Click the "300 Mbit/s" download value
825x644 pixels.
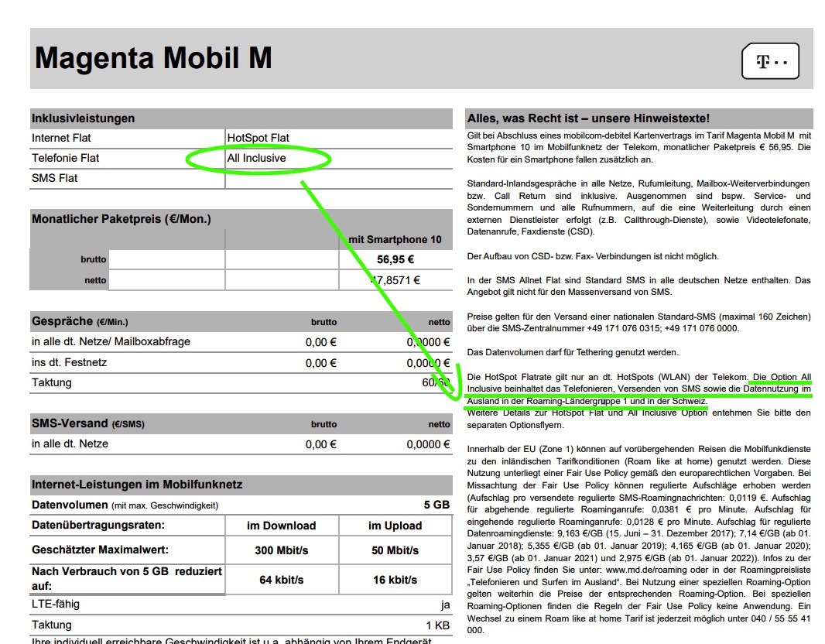click(x=282, y=550)
